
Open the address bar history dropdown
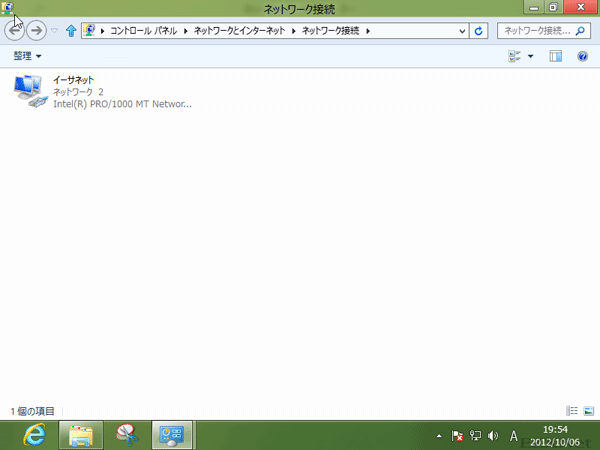462,31
